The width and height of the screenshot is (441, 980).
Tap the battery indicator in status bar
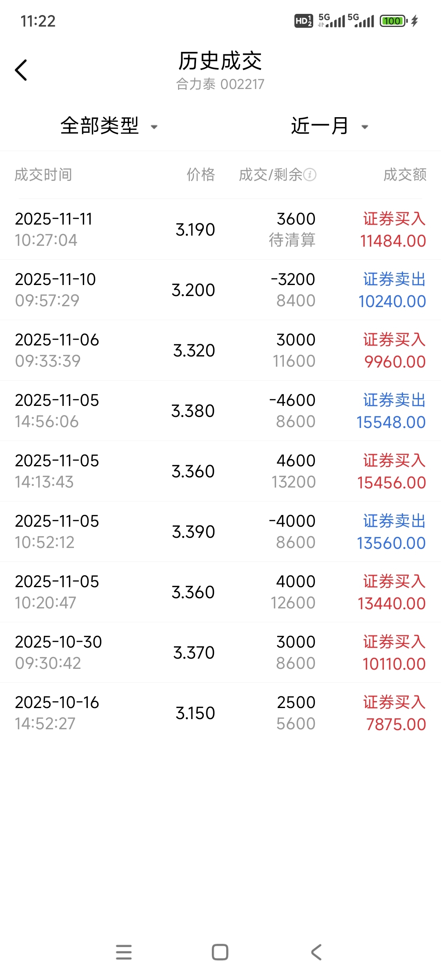coord(393,21)
